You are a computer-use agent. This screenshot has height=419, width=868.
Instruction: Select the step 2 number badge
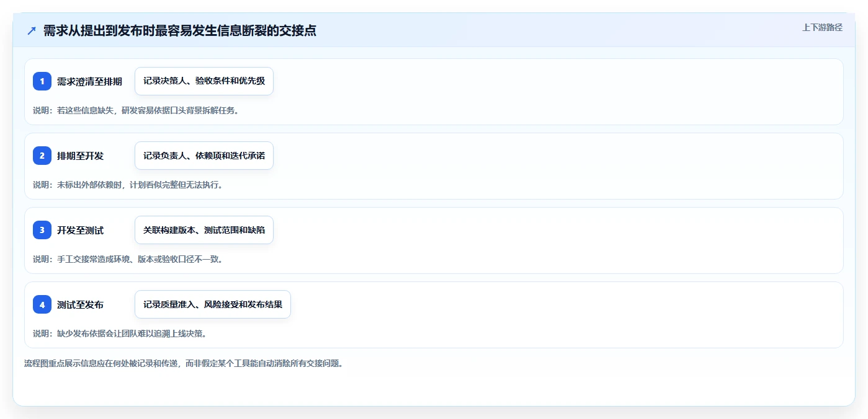click(42, 156)
